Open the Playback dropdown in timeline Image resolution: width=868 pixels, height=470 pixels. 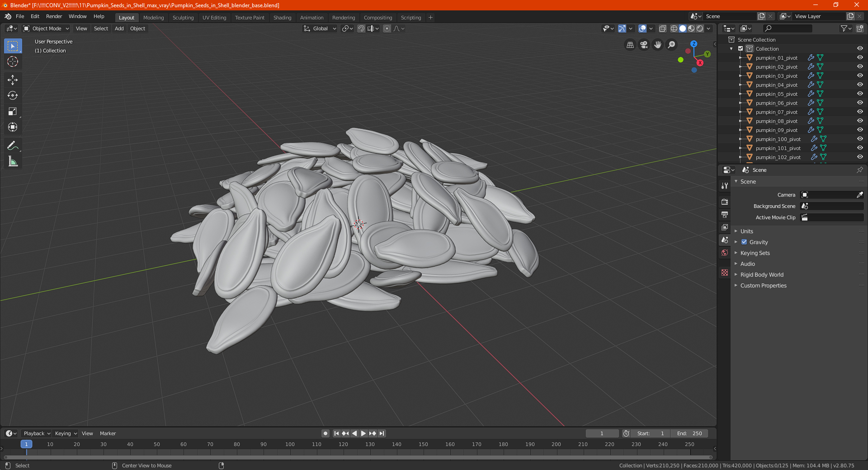37,433
